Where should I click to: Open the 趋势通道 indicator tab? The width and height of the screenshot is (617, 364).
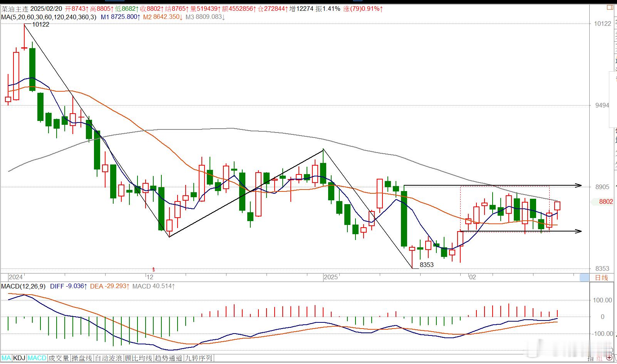(x=169, y=358)
